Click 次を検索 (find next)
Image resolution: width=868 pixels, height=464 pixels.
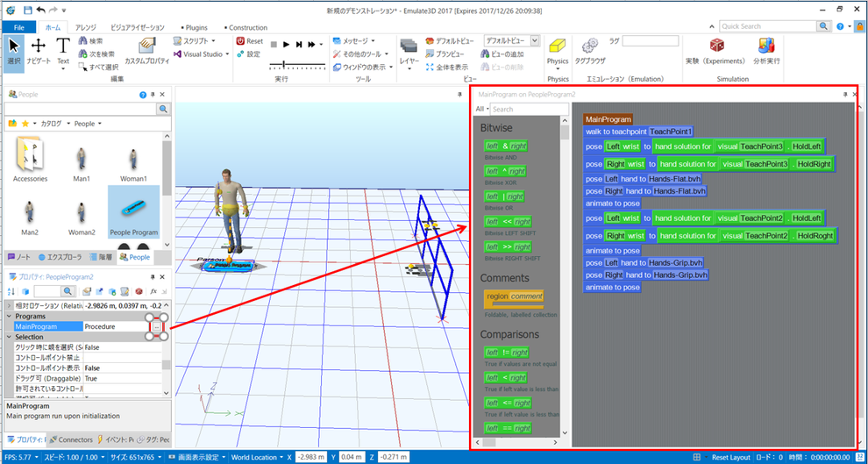(x=96, y=54)
